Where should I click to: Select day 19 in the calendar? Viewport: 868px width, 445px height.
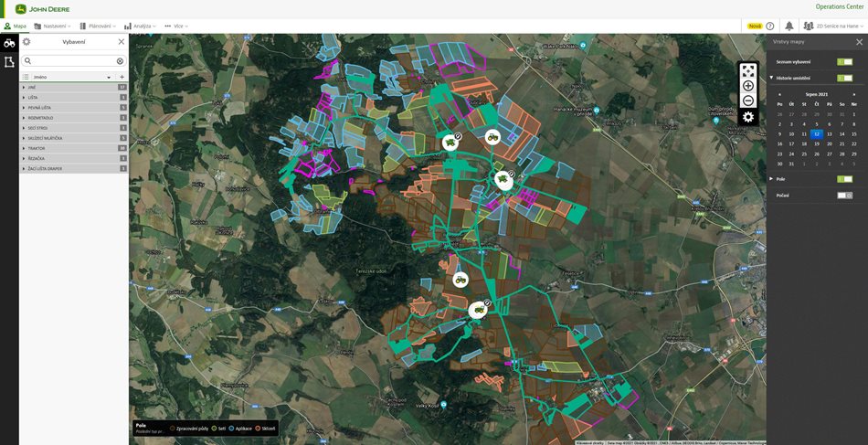pyautogui.click(x=817, y=143)
